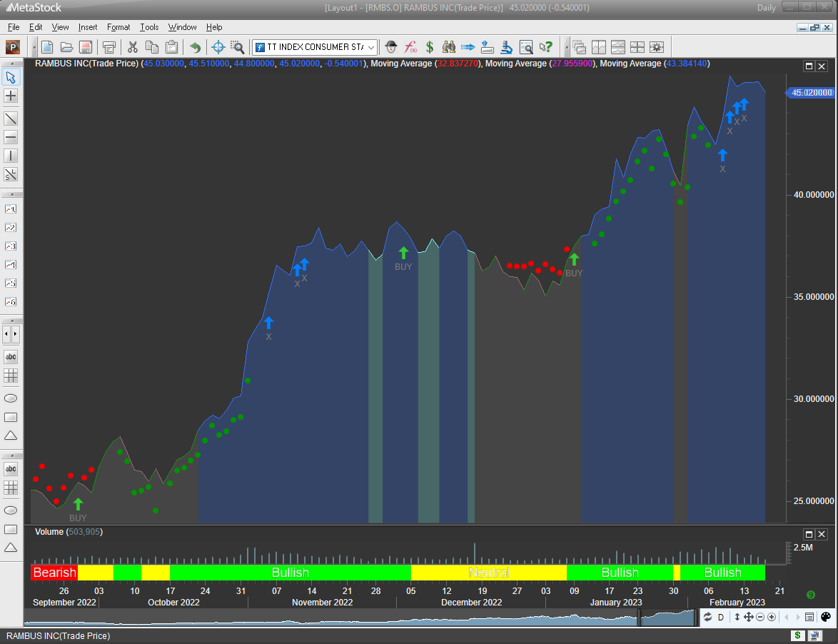Screen dimensions: 838x644
Task: Create a new chart document
Action: pos(47,47)
